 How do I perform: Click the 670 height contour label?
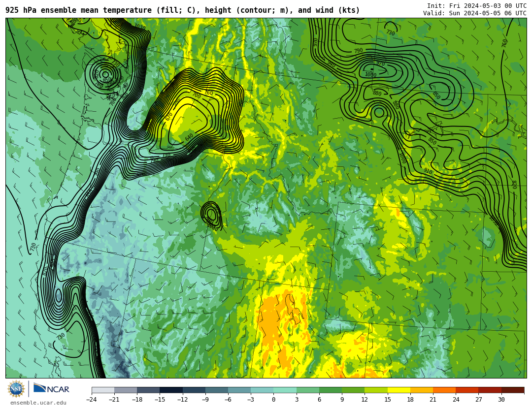click(x=168, y=117)
